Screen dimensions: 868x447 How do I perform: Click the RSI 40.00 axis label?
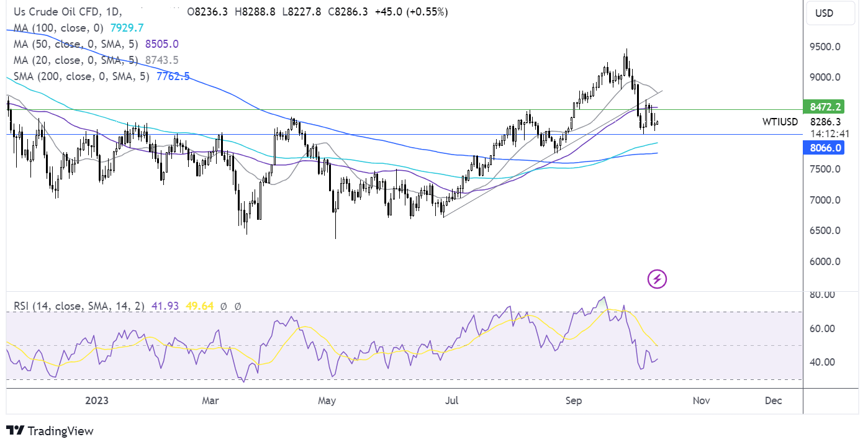(x=823, y=362)
